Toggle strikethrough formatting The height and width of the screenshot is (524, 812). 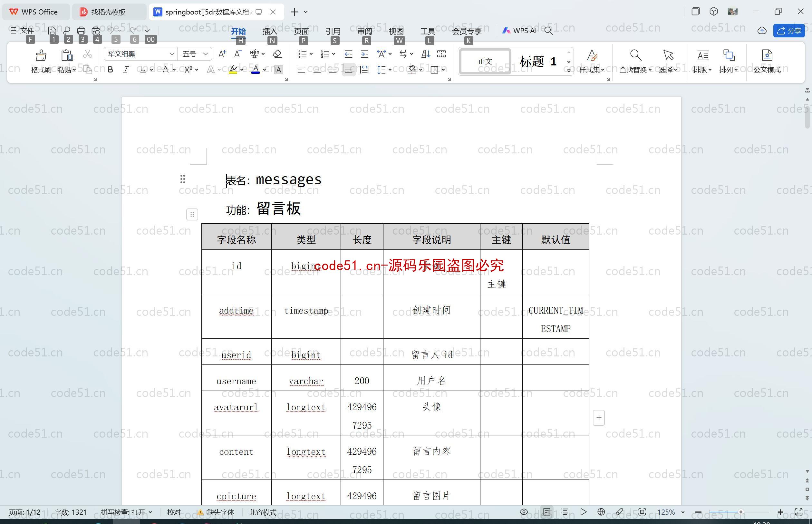pyautogui.click(x=166, y=70)
